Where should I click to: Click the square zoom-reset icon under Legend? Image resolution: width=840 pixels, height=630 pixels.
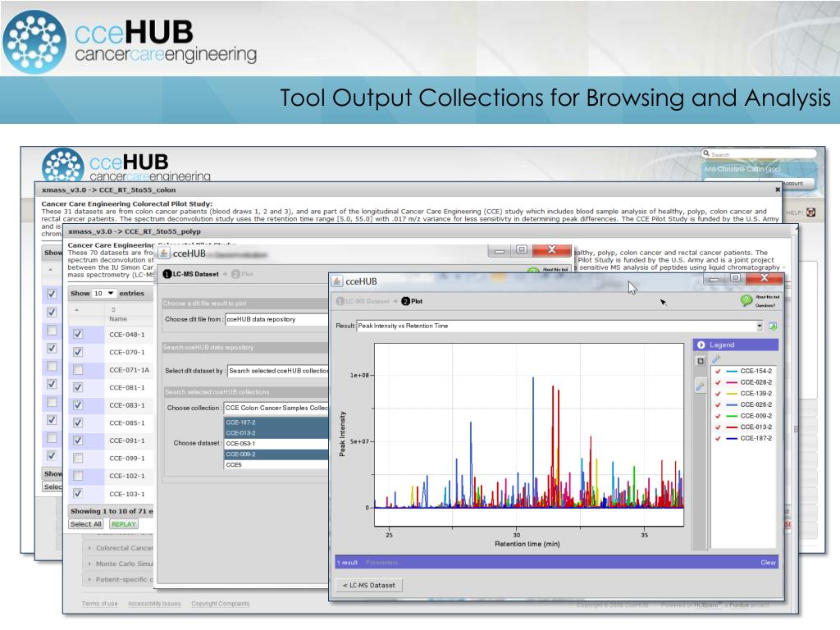pyautogui.click(x=701, y=361)
